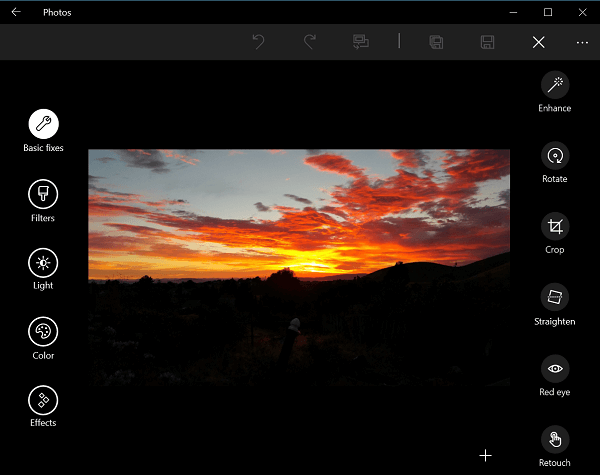The image size is (600, 475).
Task: Open the Filters category
Action: pyautogui.click(x=43, y=194)
